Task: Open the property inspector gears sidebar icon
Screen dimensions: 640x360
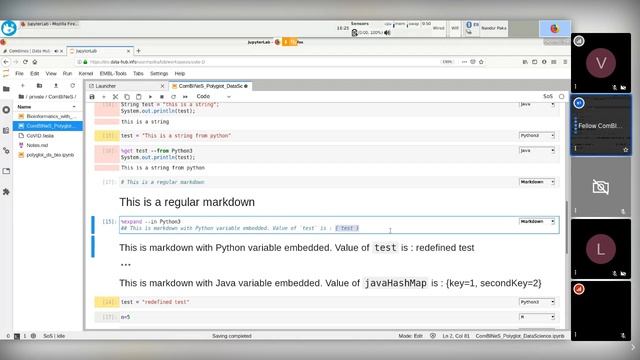Action: click(6, 151)
